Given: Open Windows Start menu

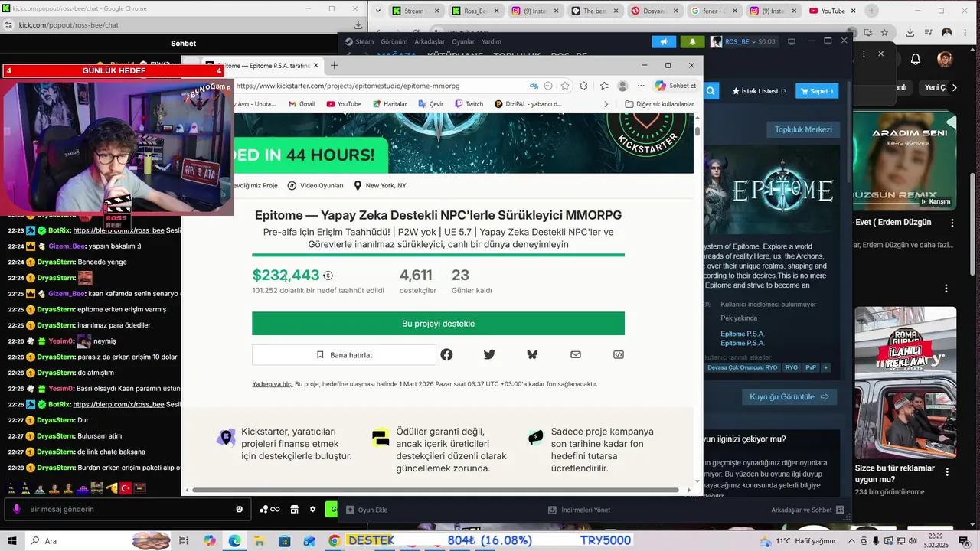Looking at the screenshot, I should pyautogui.click(x=12, y=540).
